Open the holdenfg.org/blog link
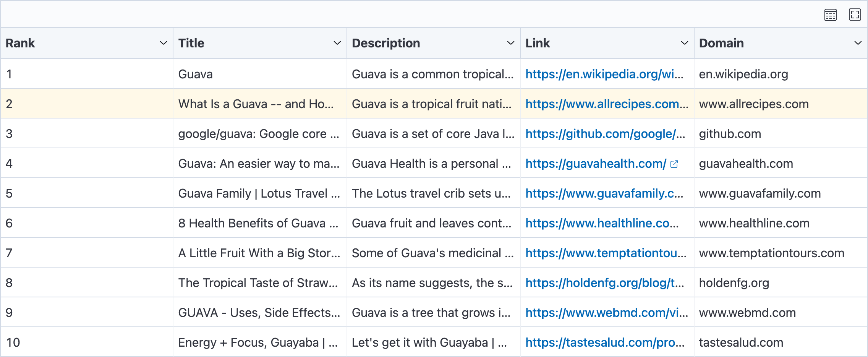Viewport: 868px width, 357px height. [x=604, y=283]
